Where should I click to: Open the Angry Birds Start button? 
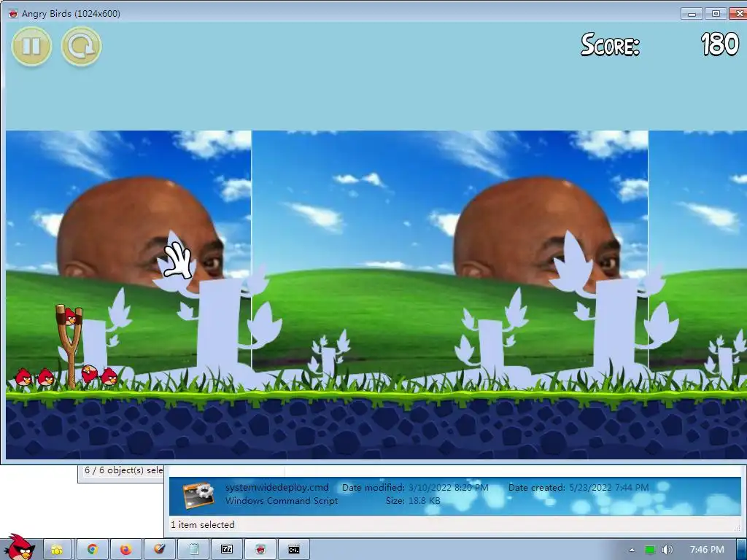19,548
